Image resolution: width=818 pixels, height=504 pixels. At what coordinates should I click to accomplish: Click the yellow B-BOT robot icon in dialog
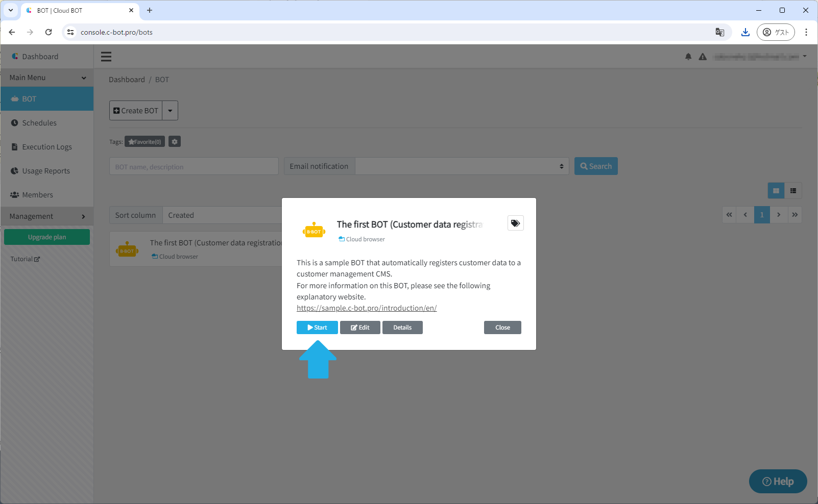click(314, 231)
